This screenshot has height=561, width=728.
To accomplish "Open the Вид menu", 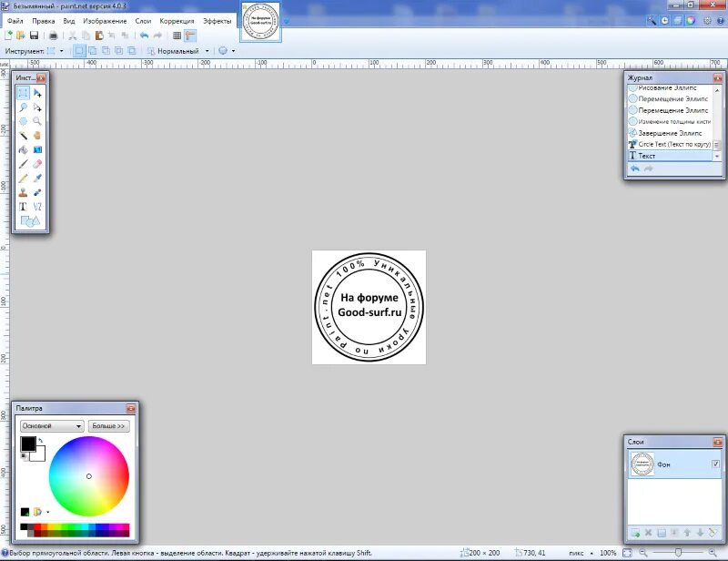I will pos(69,21).
